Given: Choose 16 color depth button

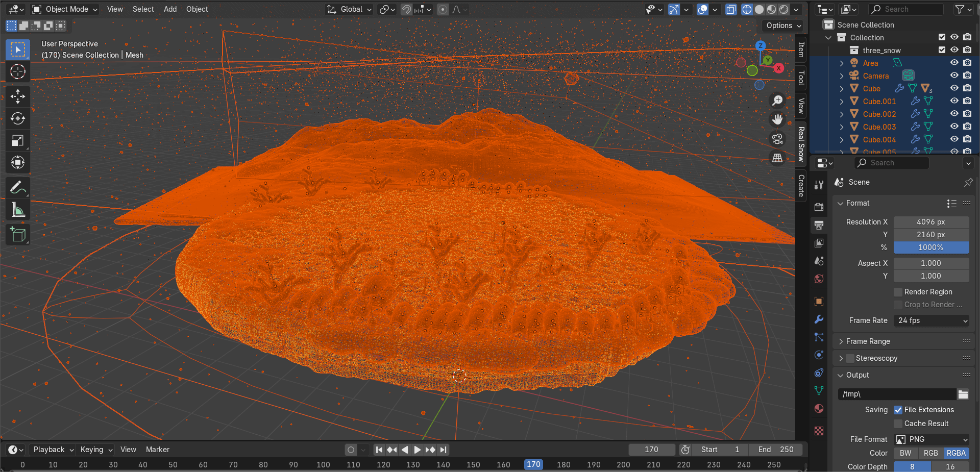Looking at the screenshot, I should [x=950, y=466].
